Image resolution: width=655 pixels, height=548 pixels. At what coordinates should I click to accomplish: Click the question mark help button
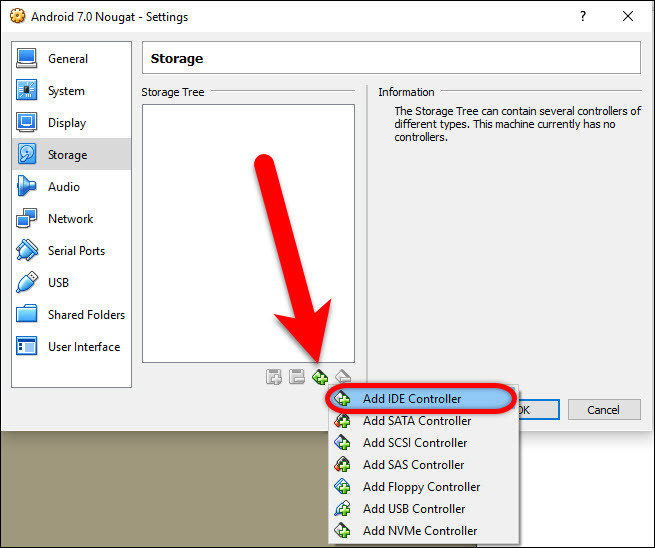(x=583, y=16)
